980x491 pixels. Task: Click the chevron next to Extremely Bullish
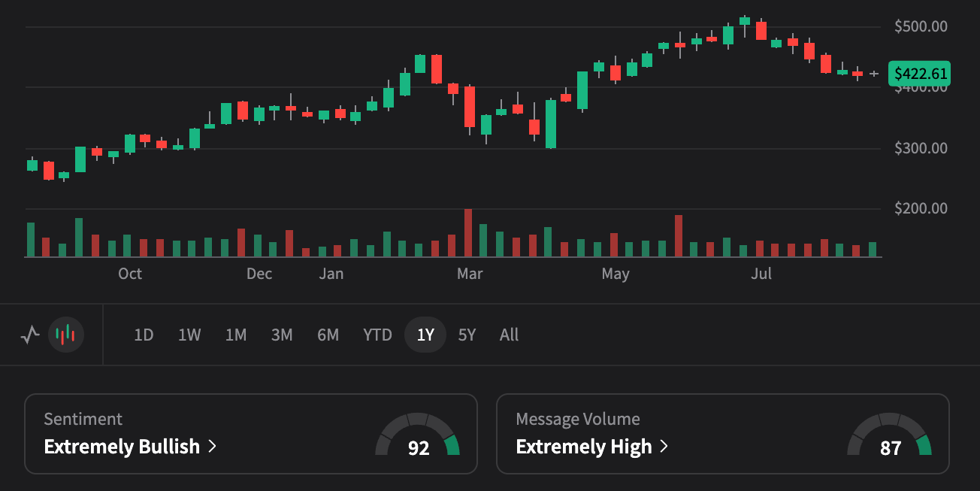pyautogui.click(x=212, y=447)
